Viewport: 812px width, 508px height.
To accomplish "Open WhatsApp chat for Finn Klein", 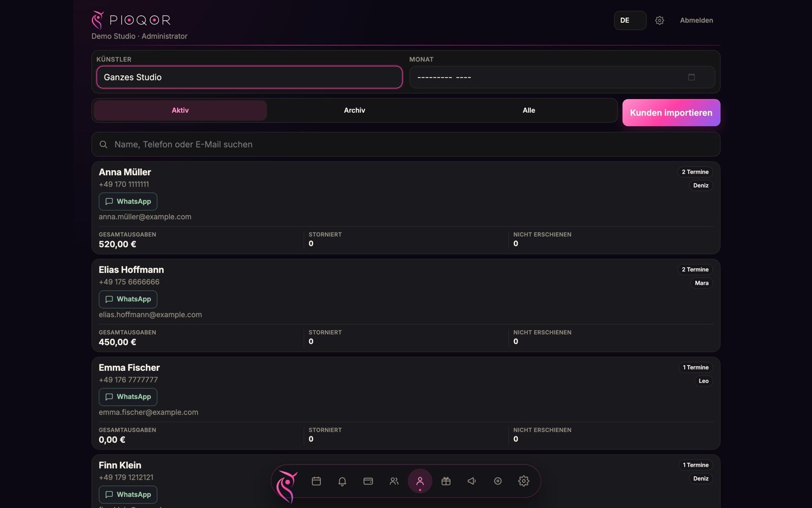I will (x=128, y=495).
